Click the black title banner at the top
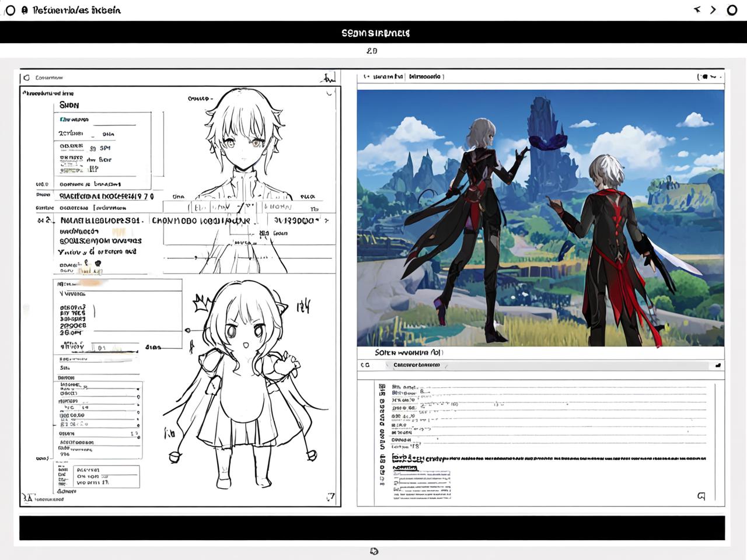747x560 pixels. (373, 33)
